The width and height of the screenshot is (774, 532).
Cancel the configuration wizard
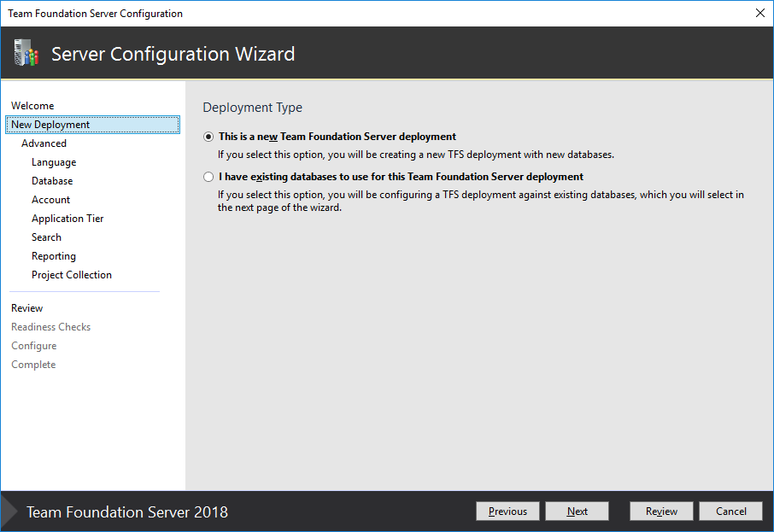pyautogui.click(x=730, y=511)
